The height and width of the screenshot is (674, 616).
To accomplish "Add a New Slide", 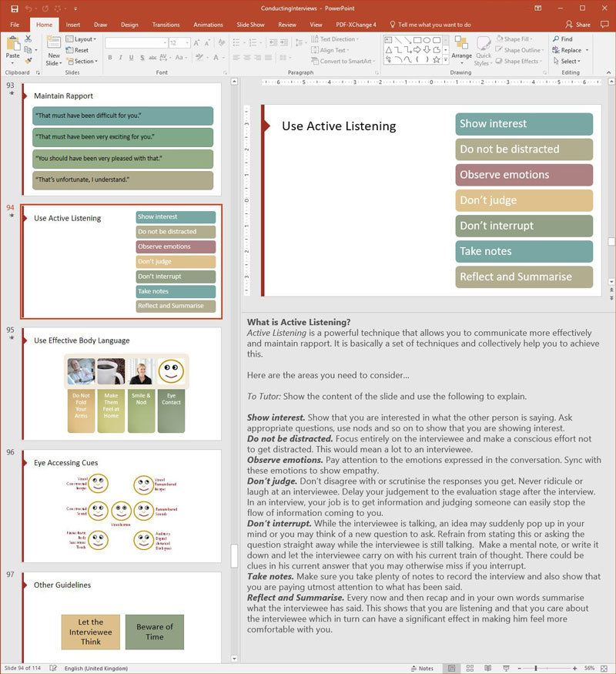I will point(54,51).
